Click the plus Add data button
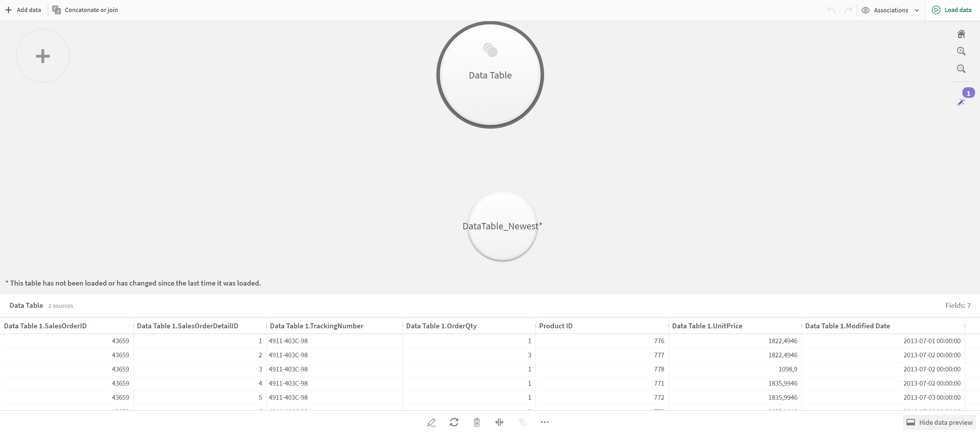This screenshot has height=434, width=980. pos(24,10)
